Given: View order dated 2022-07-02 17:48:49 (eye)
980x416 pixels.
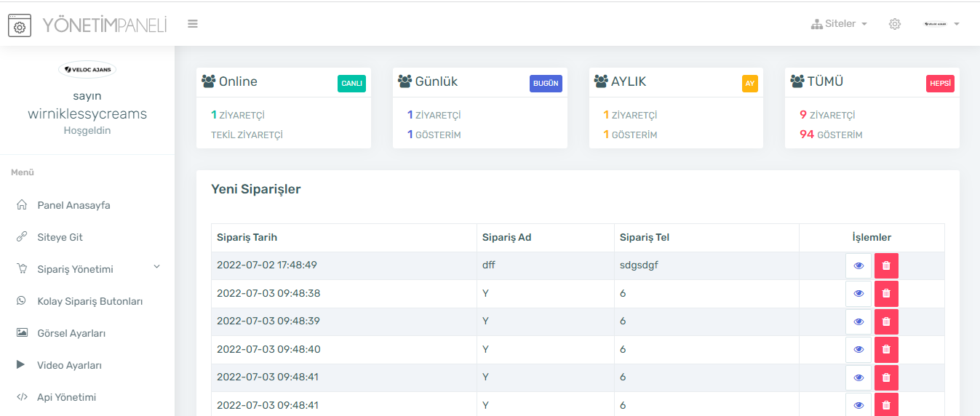Looking at the screenshot, I should [x=859, y=265].
